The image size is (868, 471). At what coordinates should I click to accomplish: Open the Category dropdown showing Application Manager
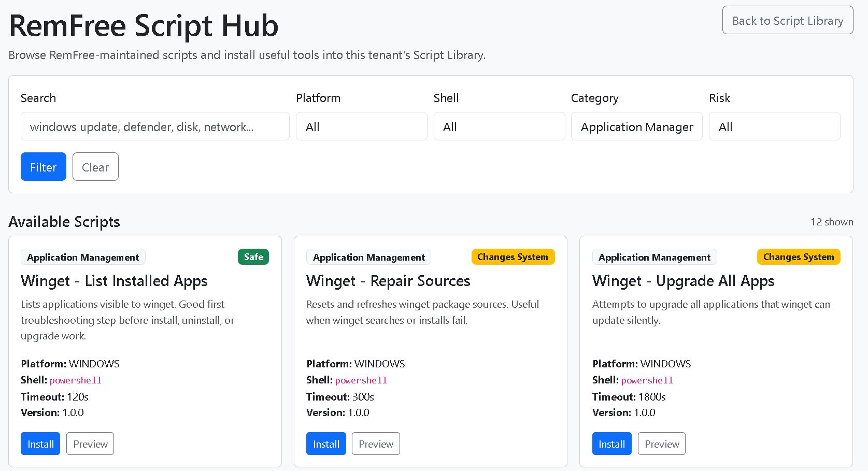pyautogui.click(x=637, y=126)
